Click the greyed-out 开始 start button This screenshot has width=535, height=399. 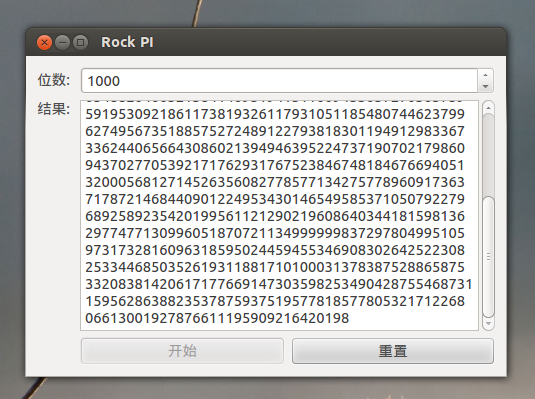[182, 351]
